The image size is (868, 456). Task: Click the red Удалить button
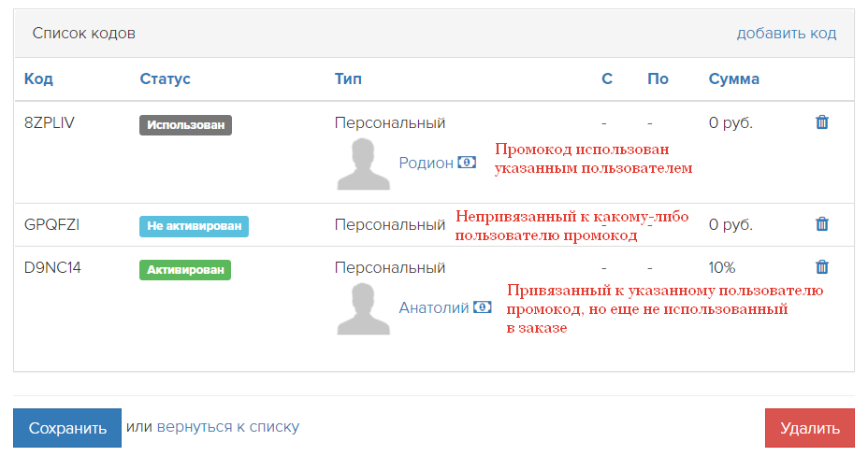pos(810,428)
